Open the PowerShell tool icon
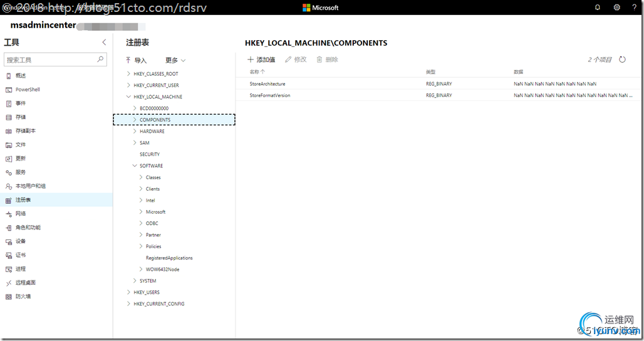This screenshot has width=644, height=341. (9, 90)
